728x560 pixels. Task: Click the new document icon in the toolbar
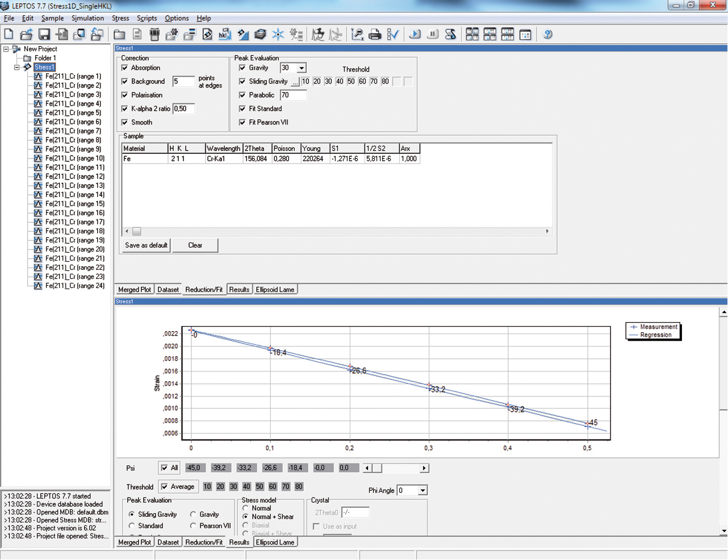tap(9, 35)
